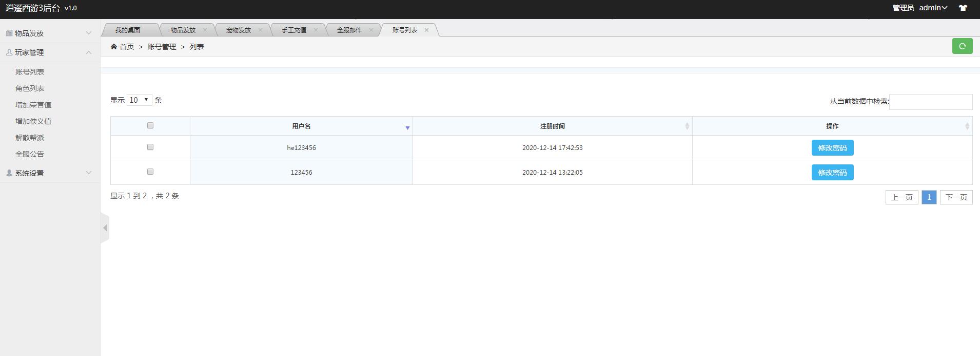Viewport: 980px width, 356px height.
Task: Toggle the select-all checkbox in table header
Action: coord(150,125)
